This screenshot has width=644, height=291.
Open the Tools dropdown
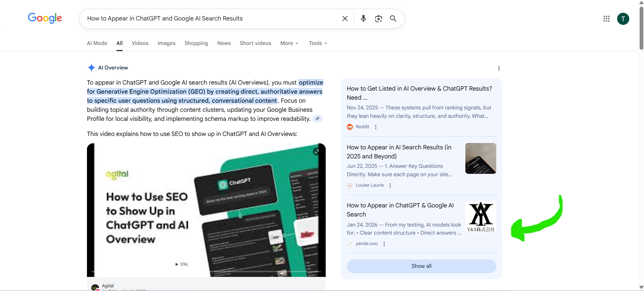point(318,43)
